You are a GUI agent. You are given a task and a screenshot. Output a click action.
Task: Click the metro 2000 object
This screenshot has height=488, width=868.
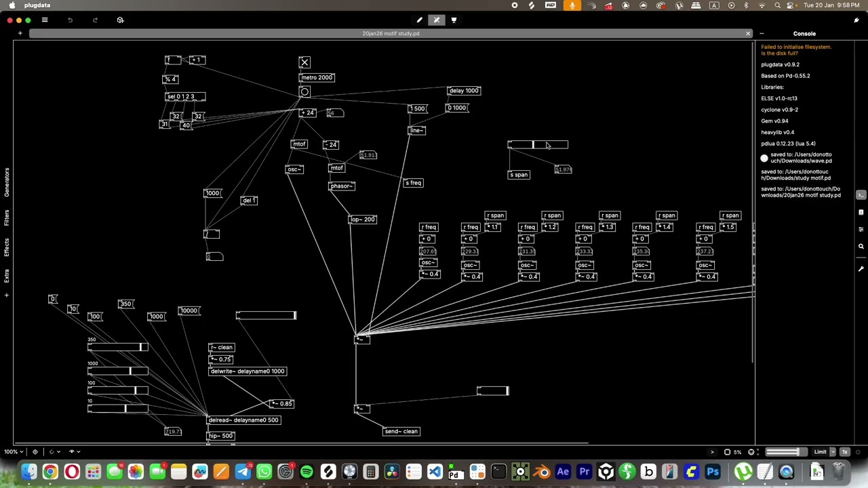coord(317,77)
